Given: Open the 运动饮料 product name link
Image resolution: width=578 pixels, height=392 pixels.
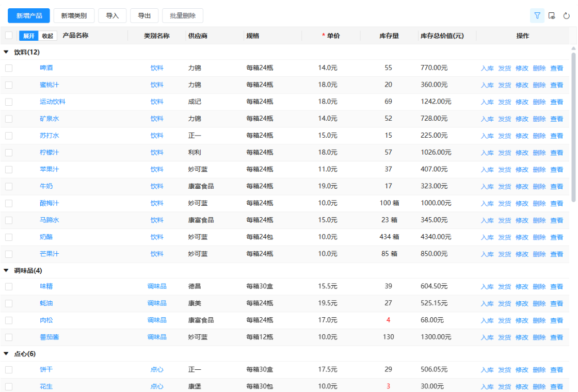Looking at the screenshot, I should pos(52,102).
